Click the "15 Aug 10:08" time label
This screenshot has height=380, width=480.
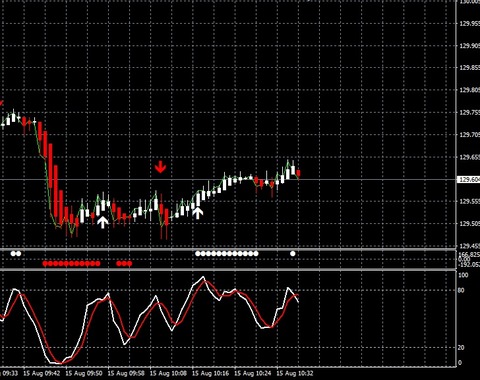pos(168,373)
